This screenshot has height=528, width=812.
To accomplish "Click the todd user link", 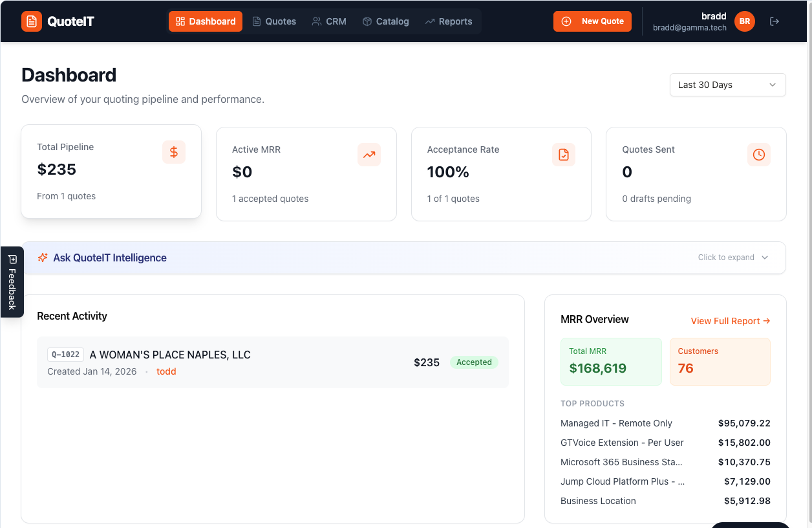I will tap(166, 371).
